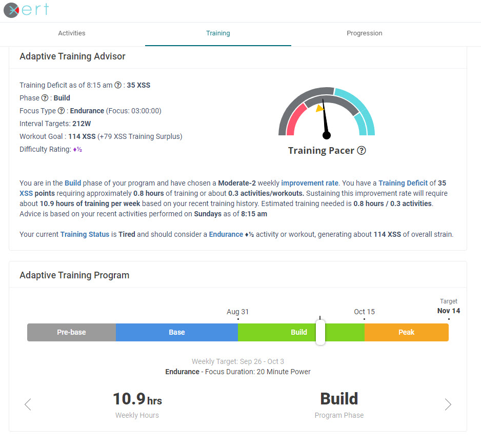The height and width of the screenshot is (448, 481).
Task: Click the Aug 31 timeline marker
Action: (x=237, y=312)
